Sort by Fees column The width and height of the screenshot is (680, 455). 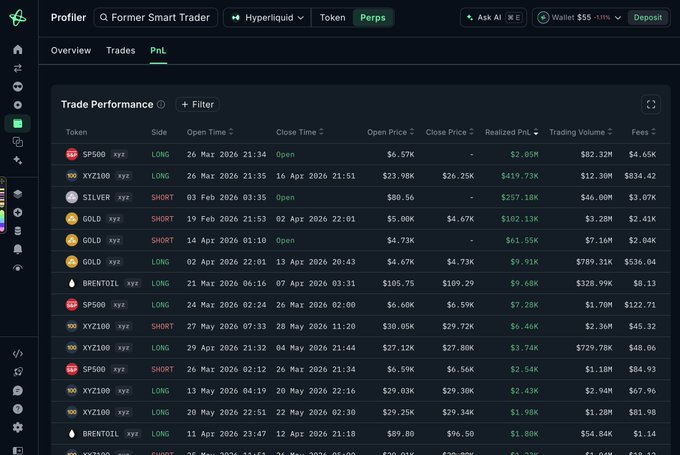(644, 132)
